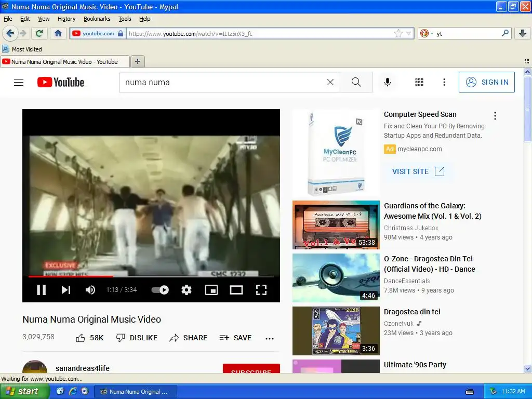The image size is (532, 399).
Task: Clear the YouTube search box
Action: coord(330,82)
